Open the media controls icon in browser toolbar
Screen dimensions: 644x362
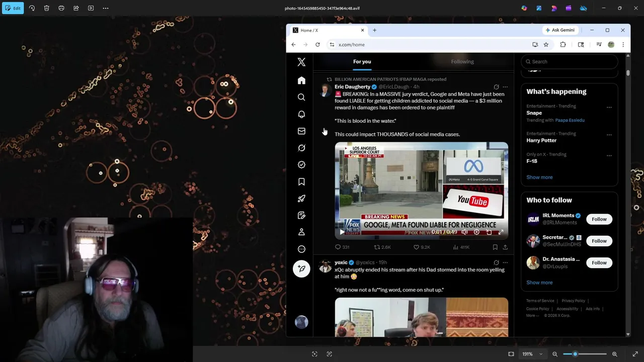pos(599,45)
